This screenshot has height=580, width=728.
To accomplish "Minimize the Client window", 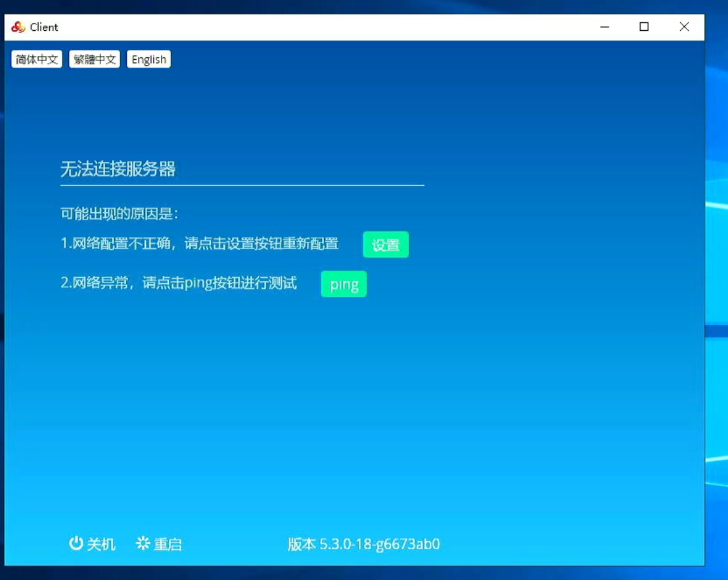I will coord(604,27).
